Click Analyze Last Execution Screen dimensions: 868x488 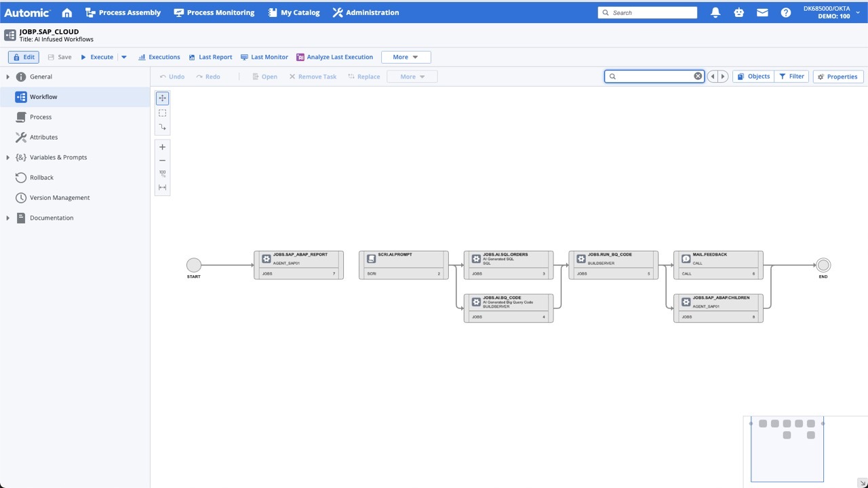[335, 57]
